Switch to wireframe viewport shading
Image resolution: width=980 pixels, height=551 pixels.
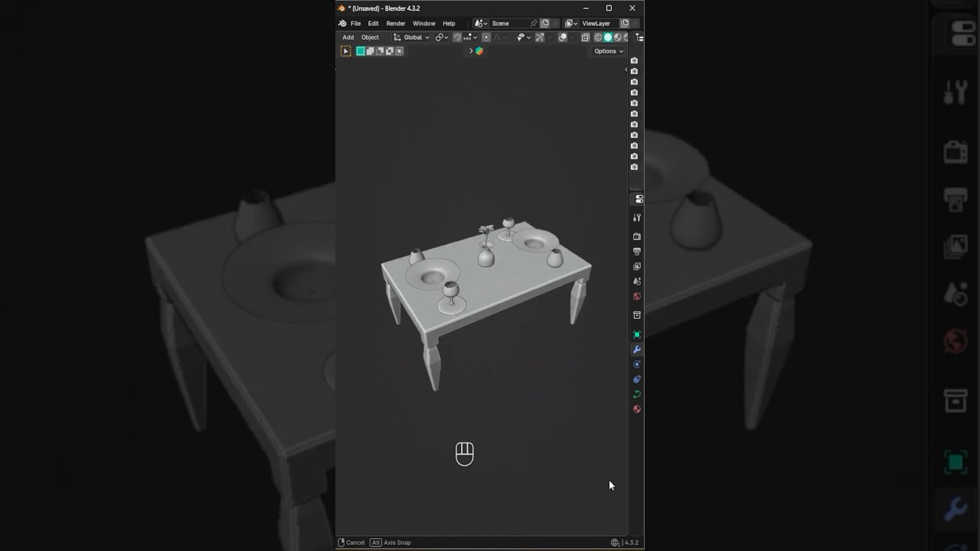tap(598, 37)
